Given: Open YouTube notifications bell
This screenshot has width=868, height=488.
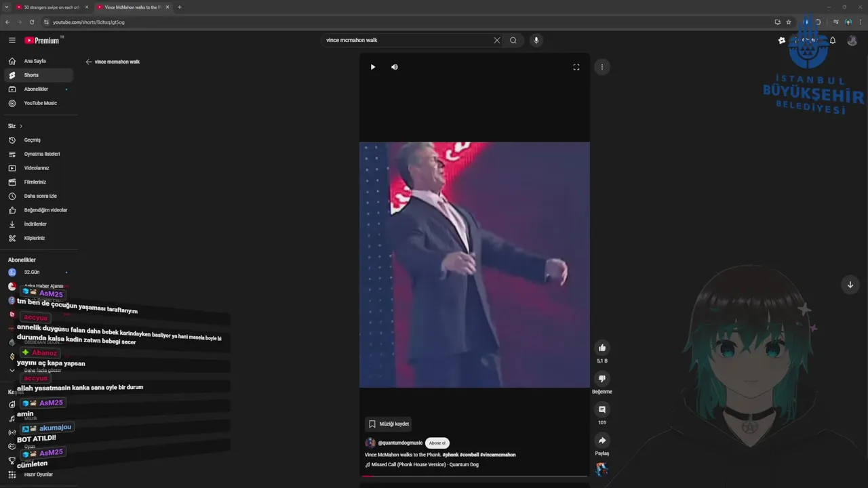Looking at the screenshot, I should (833, 40).
